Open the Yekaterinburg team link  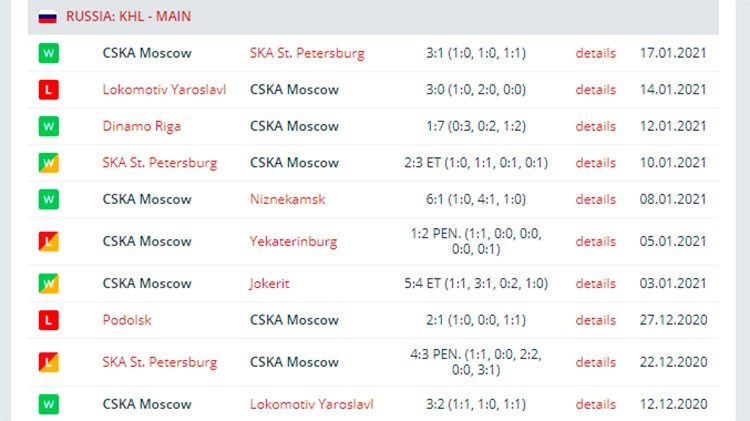point(293,242)
